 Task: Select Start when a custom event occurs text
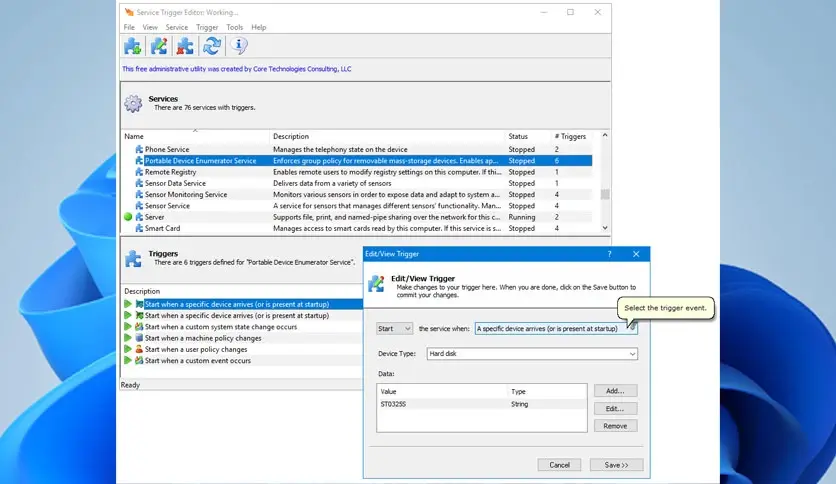pos(198,360)
